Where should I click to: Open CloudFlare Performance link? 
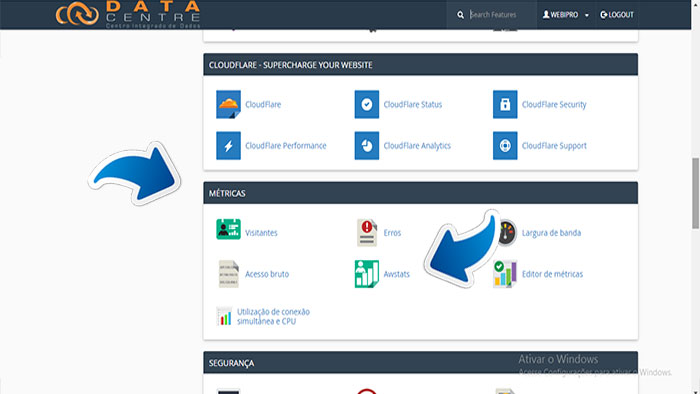coord(286,145)
